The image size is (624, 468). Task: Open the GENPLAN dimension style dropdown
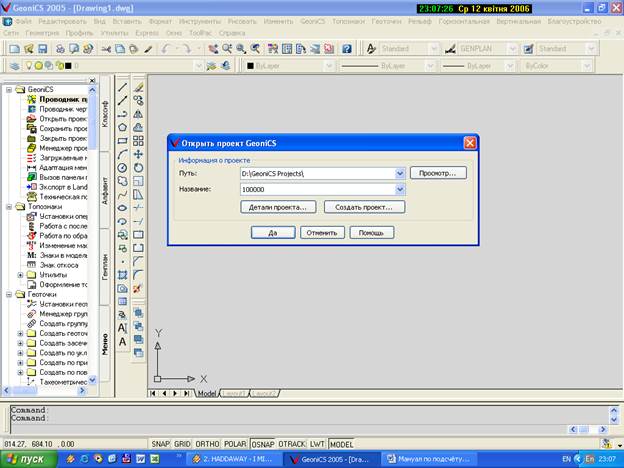[x=513, y=49]
